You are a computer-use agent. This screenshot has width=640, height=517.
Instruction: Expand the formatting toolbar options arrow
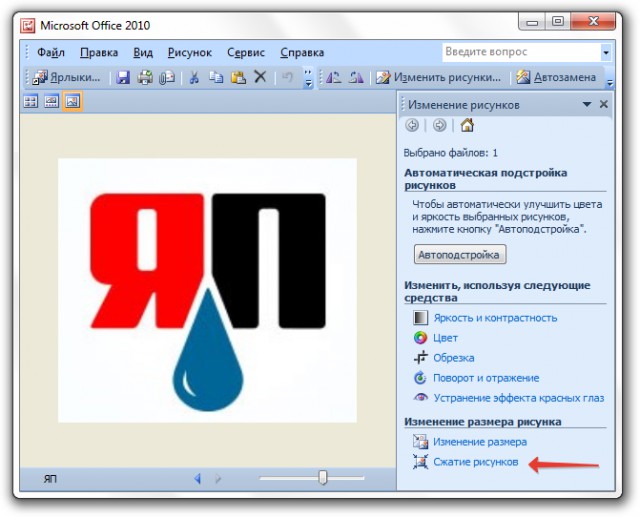(x=609, y=82)
